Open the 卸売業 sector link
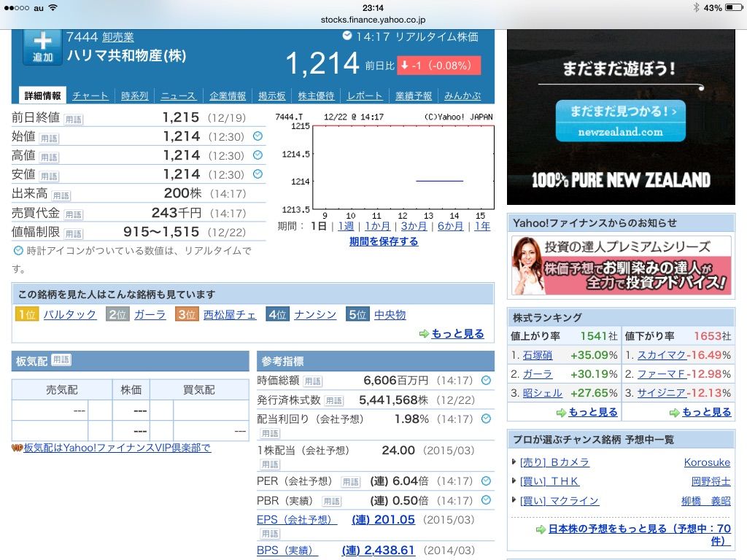 click(x=117, y=37)
